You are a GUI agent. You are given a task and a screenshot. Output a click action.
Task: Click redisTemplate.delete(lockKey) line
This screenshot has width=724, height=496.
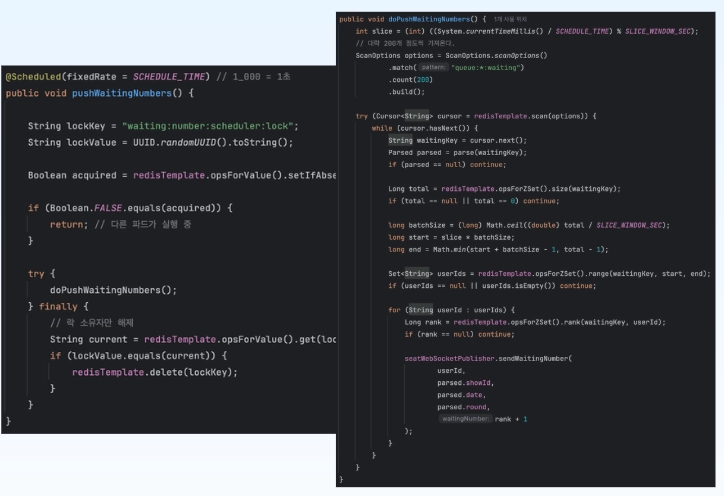(155, 372)
